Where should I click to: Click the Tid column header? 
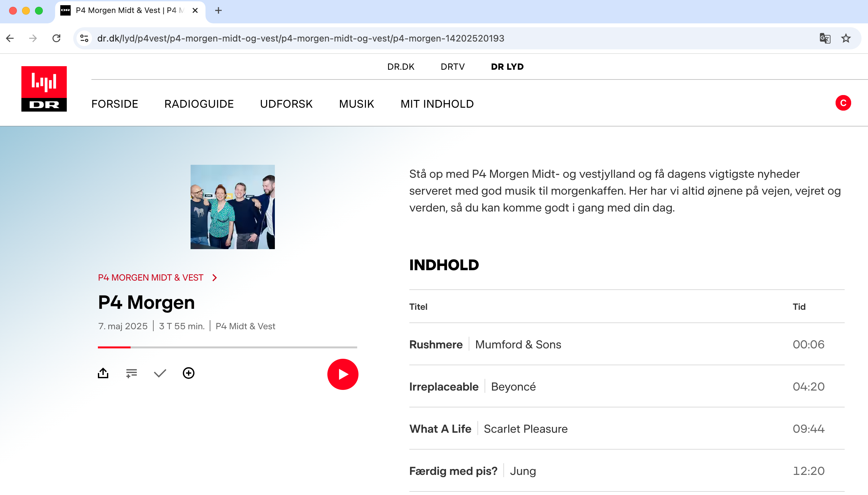799,307
